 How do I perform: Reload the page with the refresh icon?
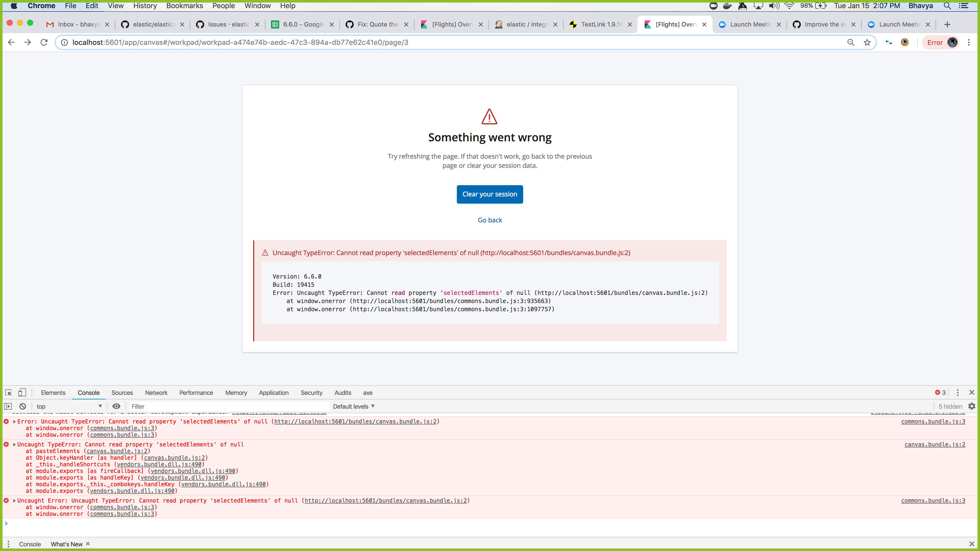coord(44,42)
